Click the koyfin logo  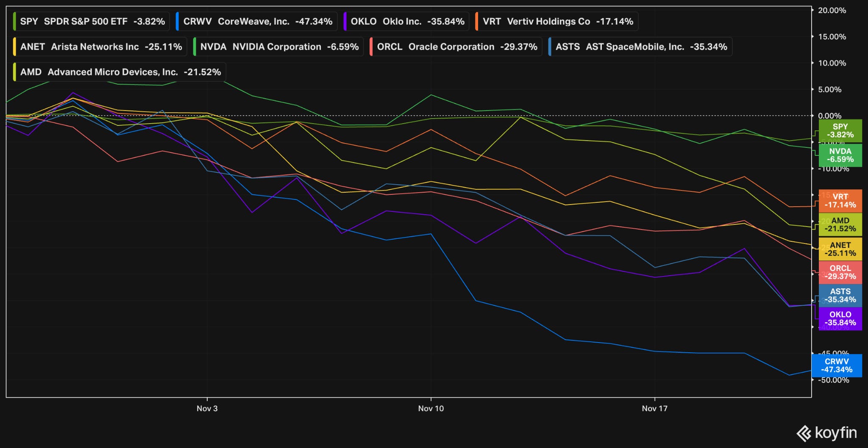826,433
